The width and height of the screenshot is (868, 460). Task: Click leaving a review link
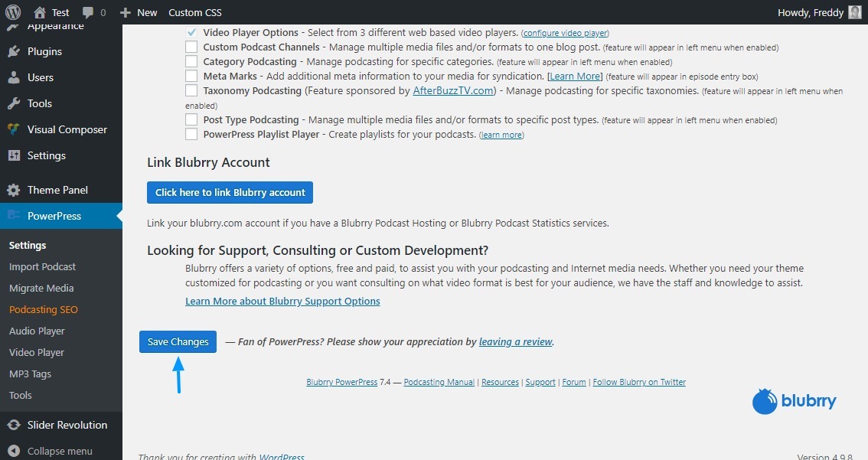point(516,341)
